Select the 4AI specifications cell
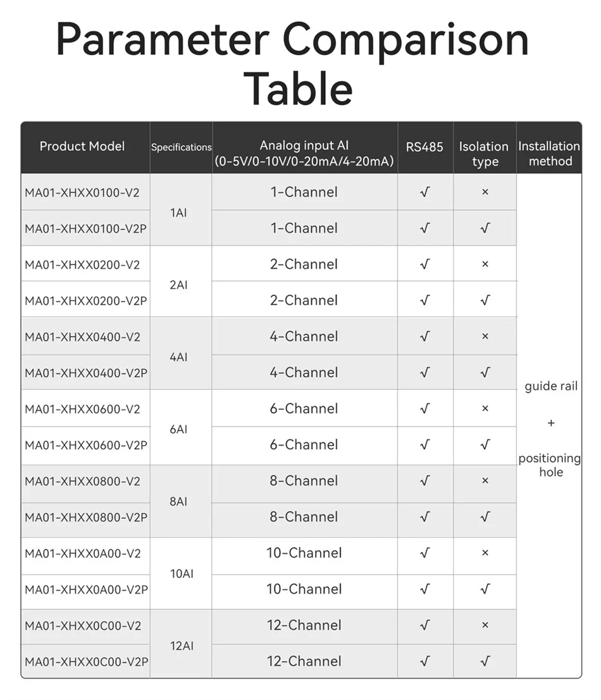The width and height of the screenshot is (601, 700). (178, 357)
